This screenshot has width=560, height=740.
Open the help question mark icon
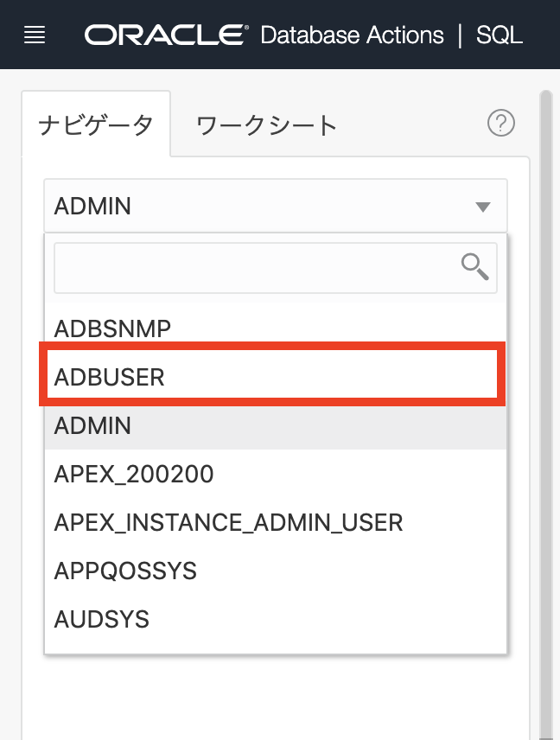click(x=501, y=124)
